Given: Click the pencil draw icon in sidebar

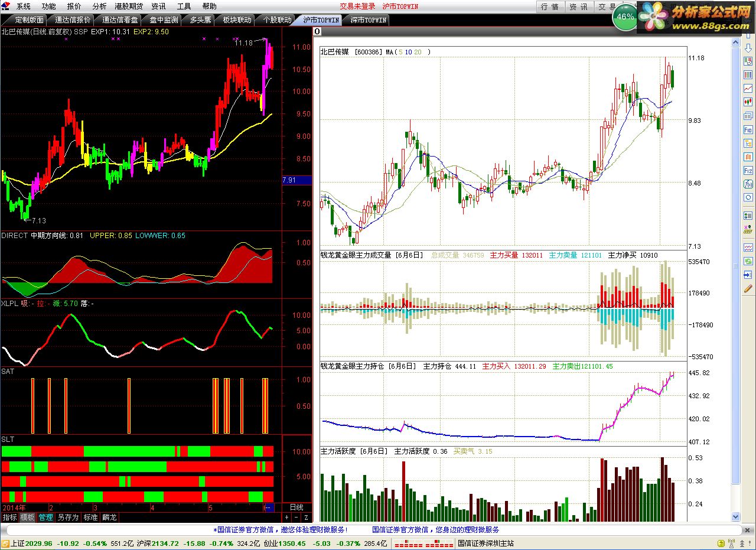Looking at the screenshot, I should (x=748, y=288).
